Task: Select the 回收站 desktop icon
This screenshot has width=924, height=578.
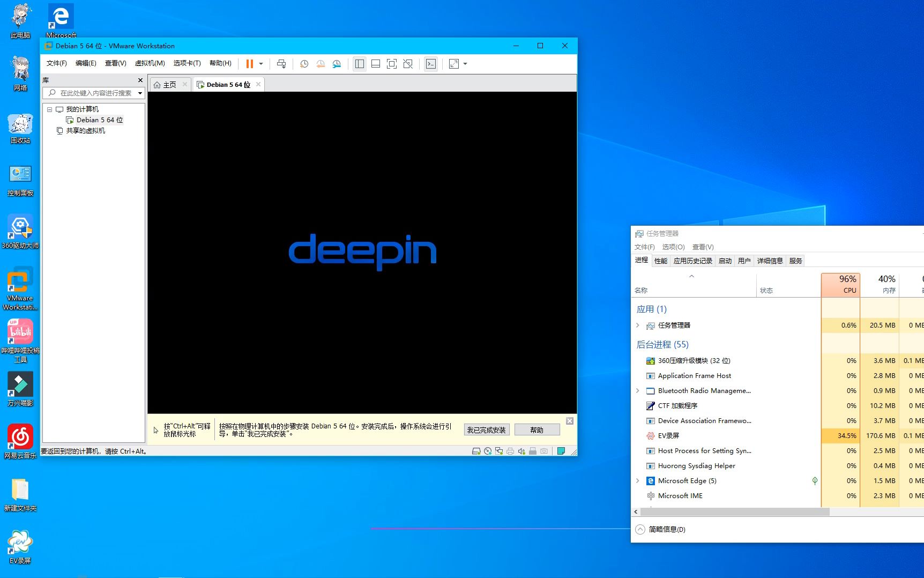Action: pos(20,129)
